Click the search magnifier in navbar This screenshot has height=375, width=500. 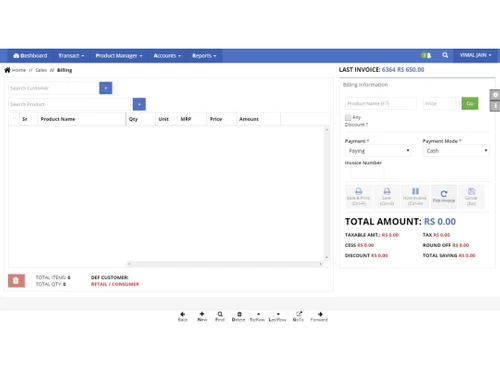[x=445, y=55]
